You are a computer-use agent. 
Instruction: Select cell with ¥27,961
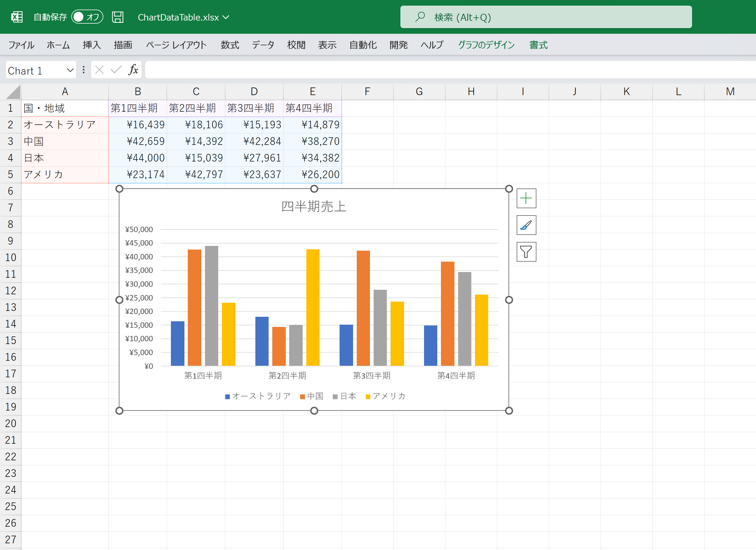pos(254,158)
